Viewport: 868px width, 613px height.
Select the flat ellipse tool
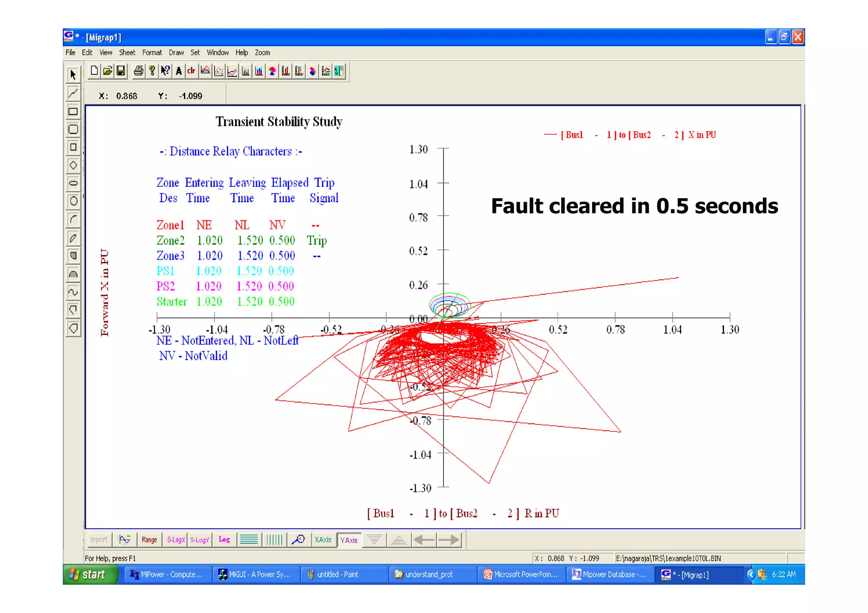click(x=73, y=183)
